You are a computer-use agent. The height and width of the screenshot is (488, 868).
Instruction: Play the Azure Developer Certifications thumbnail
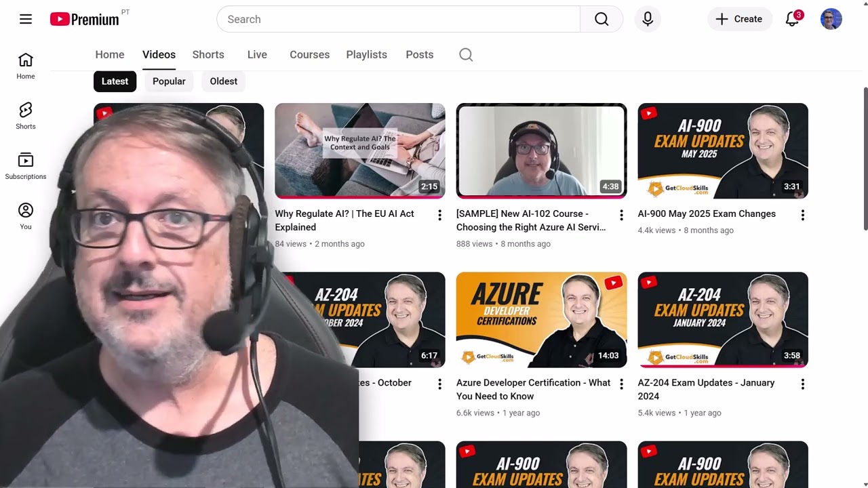point(542,320)
